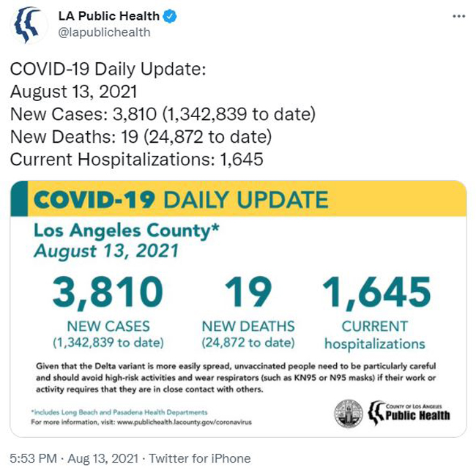Click the publichealth.lacounty.gov/coronavirus URL text
This screenshot has width=476, height=470.
[185, 422]
